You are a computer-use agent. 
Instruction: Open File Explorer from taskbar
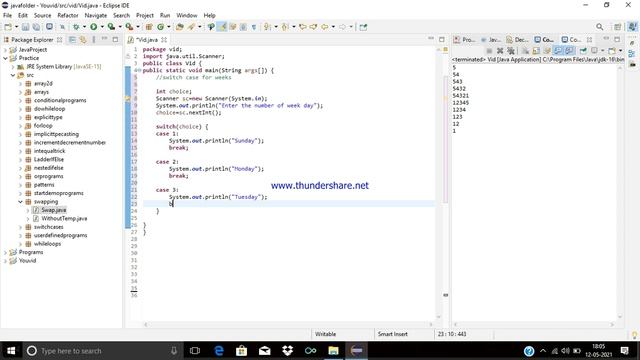pos(333,351)
